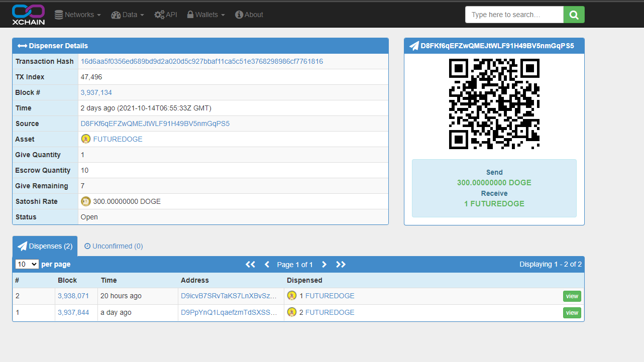The width and height of the screenshot is (644, 362).
Task: Click the Time value 2 days ago
Action: (x=146, y=108)
